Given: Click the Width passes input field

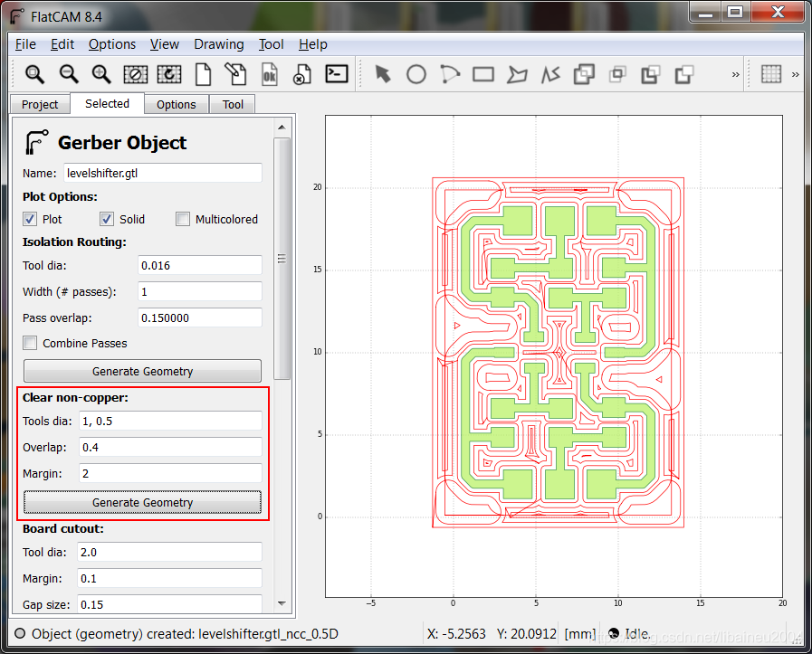Looking at the screenshot, I should (200, 292).
